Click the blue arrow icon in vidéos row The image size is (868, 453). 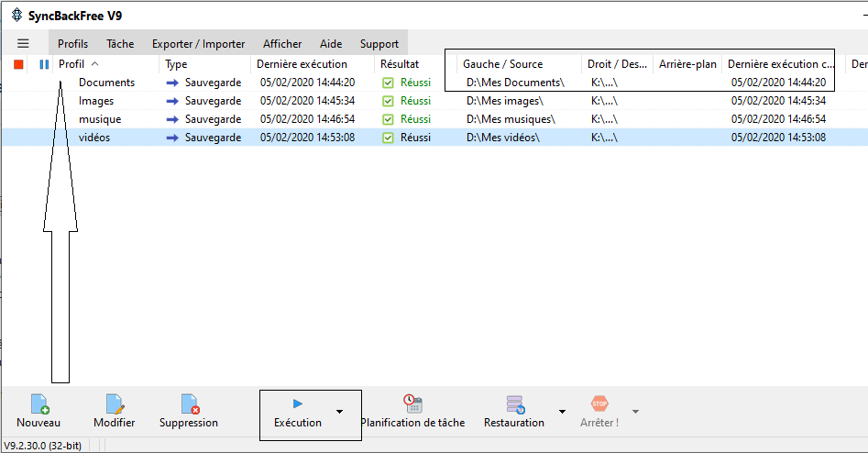(172, 138)
